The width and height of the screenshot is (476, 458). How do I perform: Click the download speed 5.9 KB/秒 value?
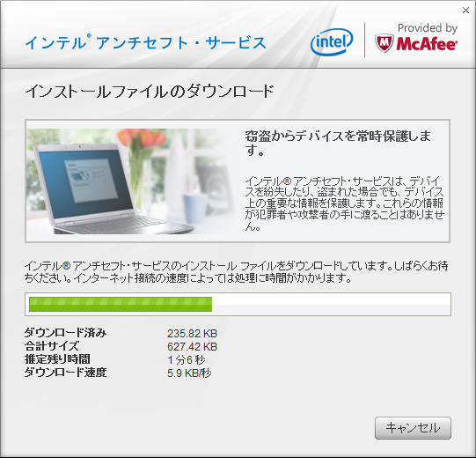[189, 373]
